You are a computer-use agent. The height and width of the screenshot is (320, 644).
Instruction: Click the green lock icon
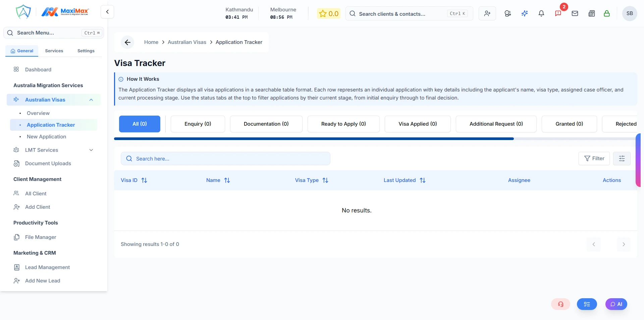click(x=606, y=13)
